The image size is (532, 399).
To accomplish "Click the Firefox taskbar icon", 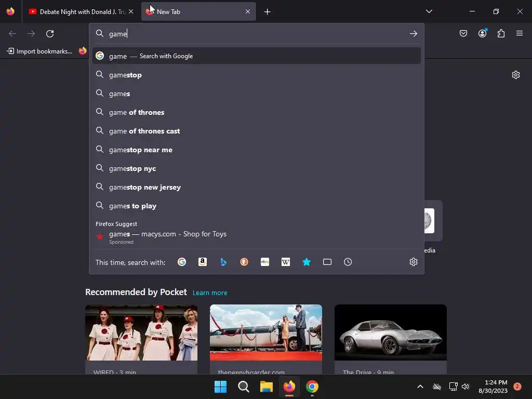I will point(289,387).
